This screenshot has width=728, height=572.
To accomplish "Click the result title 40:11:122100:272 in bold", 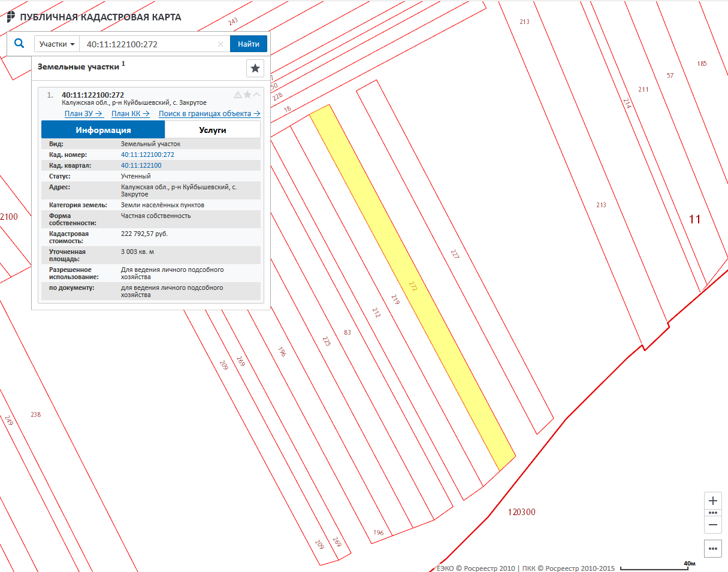I will (93, 95).
